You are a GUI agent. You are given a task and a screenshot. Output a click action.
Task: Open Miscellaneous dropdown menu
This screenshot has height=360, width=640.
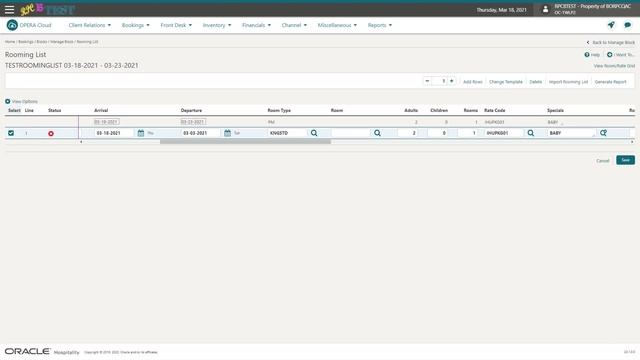point(337,25)
